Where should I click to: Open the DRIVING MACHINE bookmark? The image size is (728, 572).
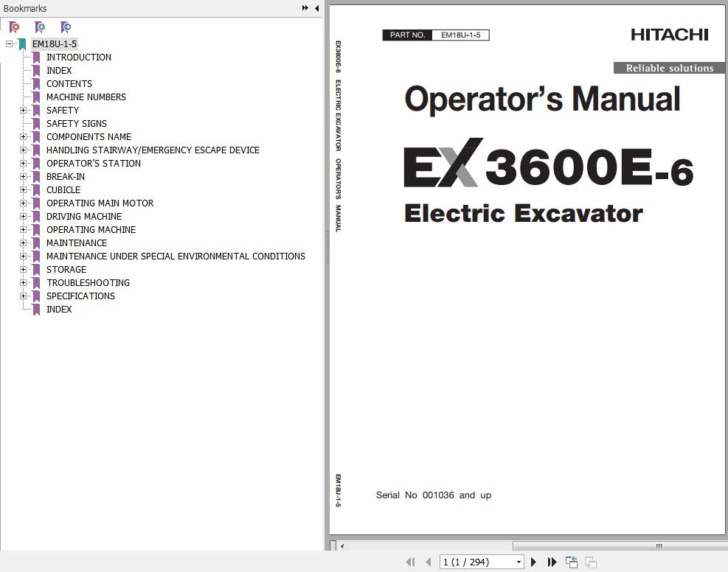pos(84,217)
